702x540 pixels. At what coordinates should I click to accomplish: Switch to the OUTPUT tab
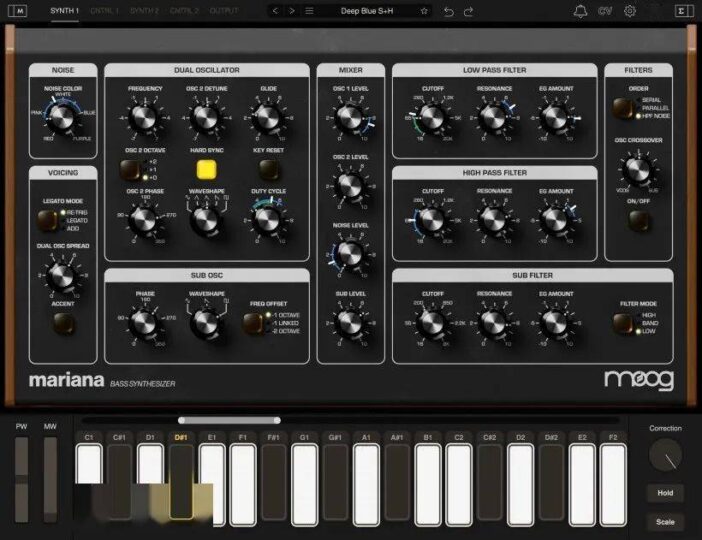coord(224,11)
